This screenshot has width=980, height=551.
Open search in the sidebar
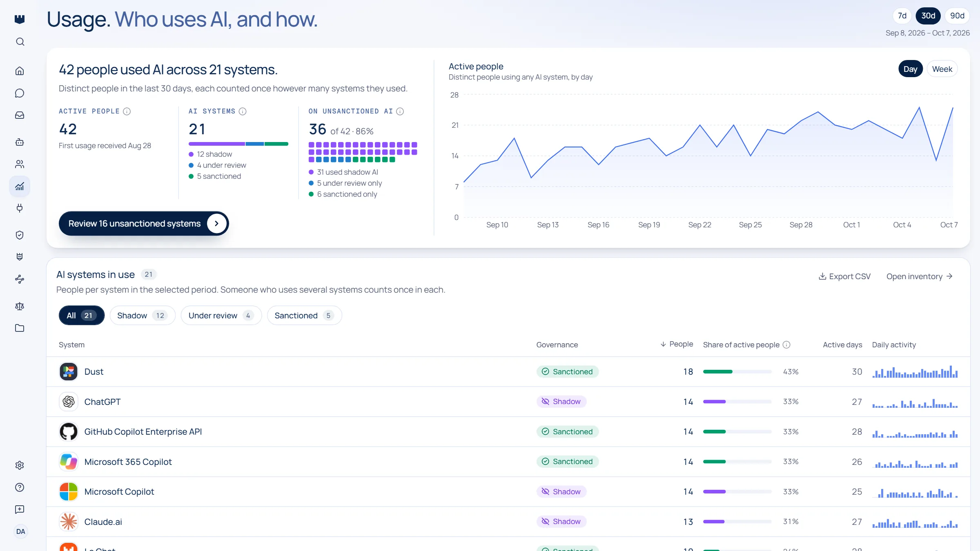pos(20,42)
